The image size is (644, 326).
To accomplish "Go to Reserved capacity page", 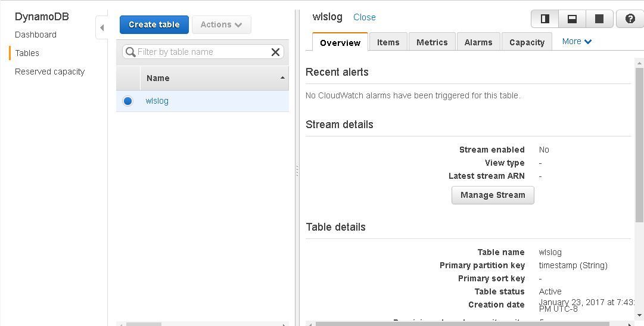I will pos(49,72).
